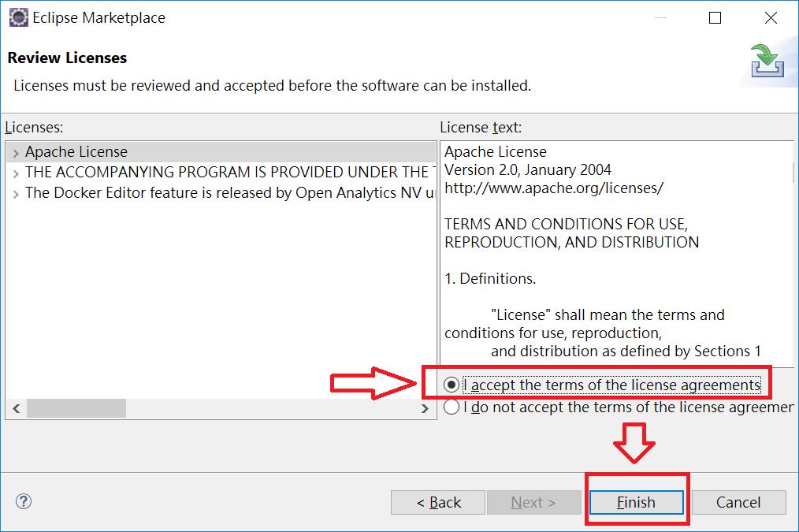Click the horizontal scrollbar left arrow

(17, 409)
